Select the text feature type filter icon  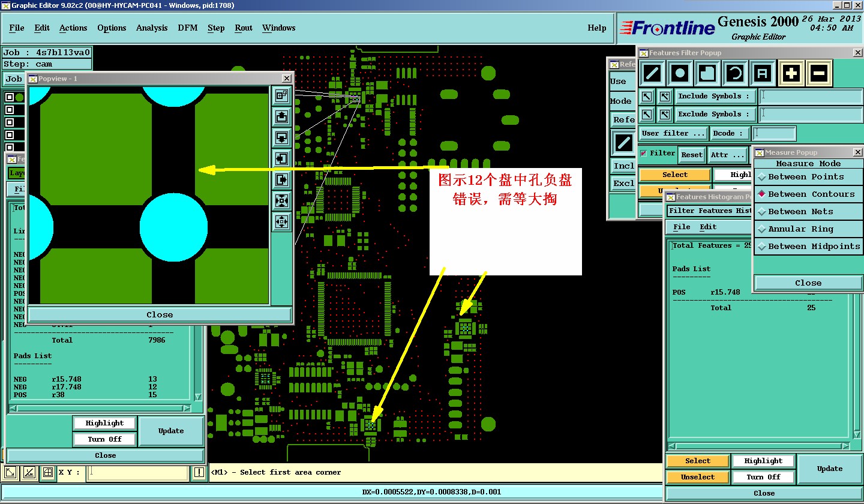763,74
